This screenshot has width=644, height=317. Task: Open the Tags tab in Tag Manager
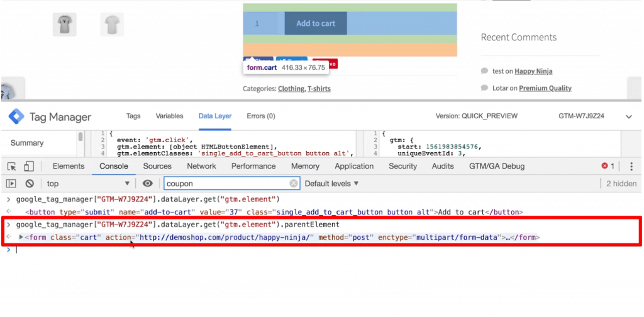coord(133,116)
